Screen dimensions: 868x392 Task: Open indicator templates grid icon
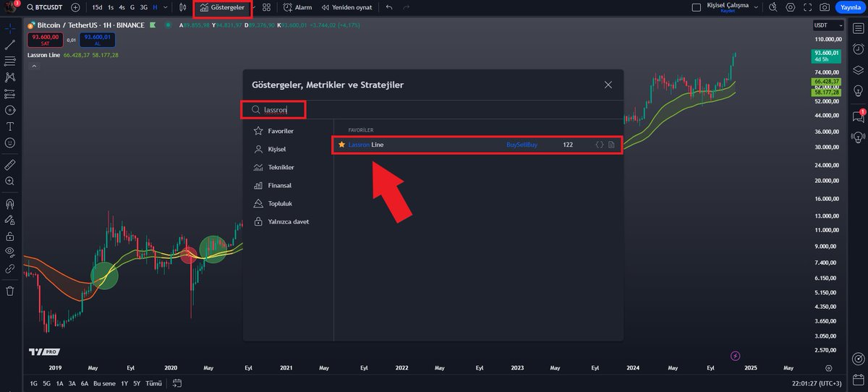point(266,7)
